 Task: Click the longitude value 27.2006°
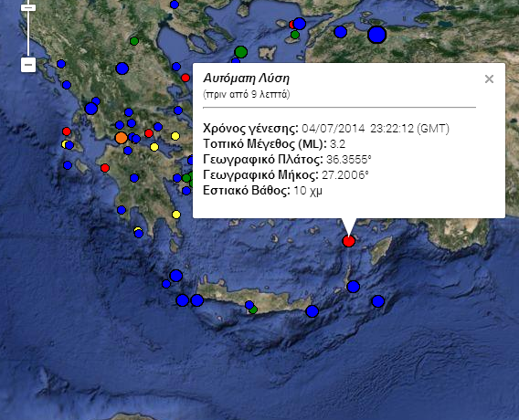click(x=345, y=174)
